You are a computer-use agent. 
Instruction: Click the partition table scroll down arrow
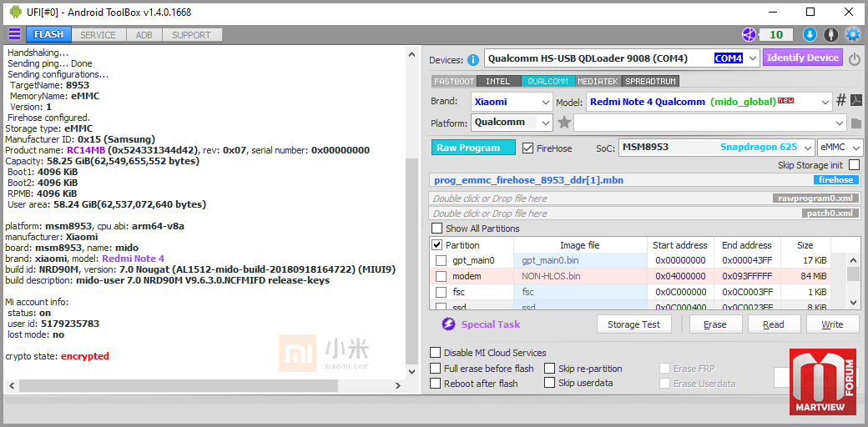coord(853,302)
